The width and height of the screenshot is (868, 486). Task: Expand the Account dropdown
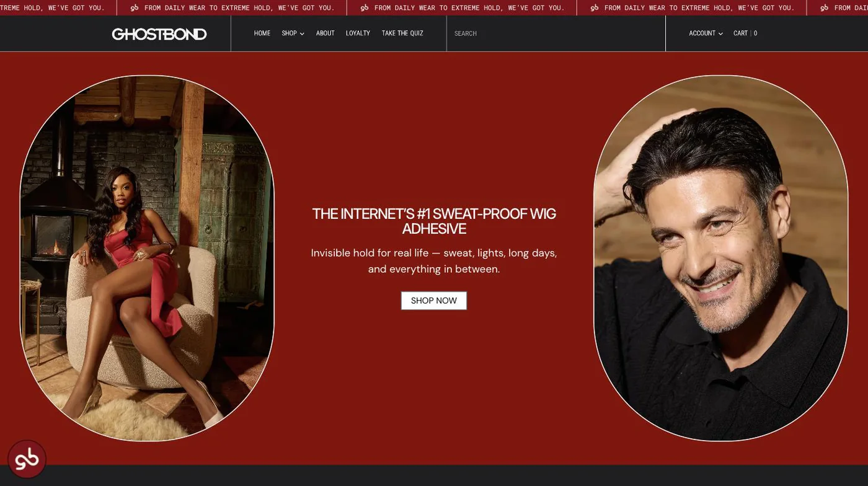[x=706, y=33]
